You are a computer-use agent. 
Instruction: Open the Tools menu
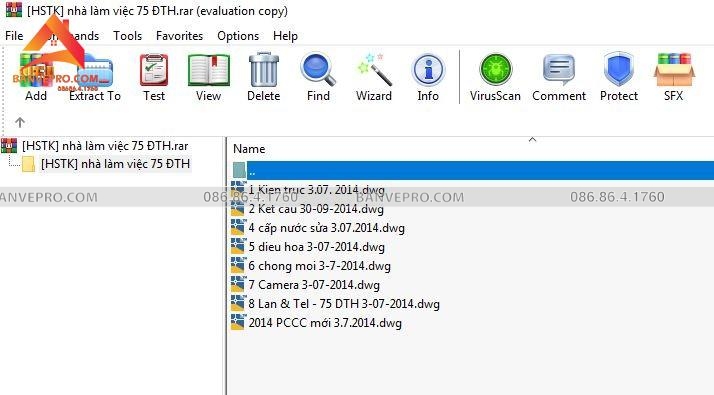pos(128,36)
